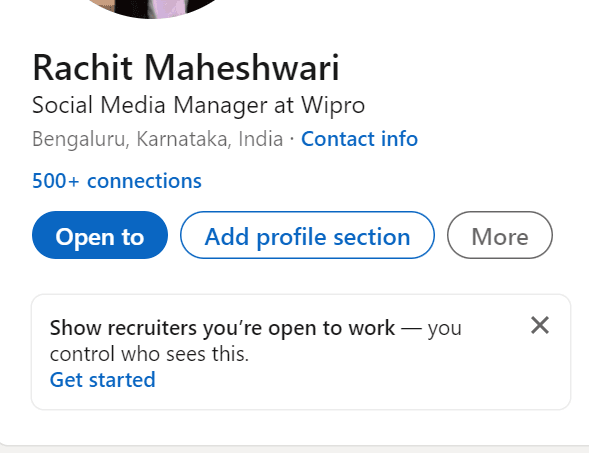Image resolution: width=589 pixels, height=453 pixels.
Task: Click 'control who sees this' text
Action: [149, 354]
